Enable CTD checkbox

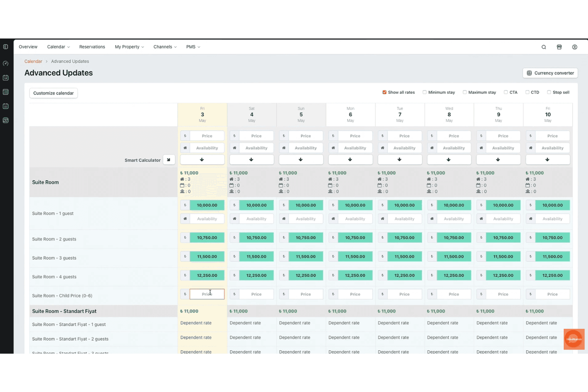pos(527,92)
